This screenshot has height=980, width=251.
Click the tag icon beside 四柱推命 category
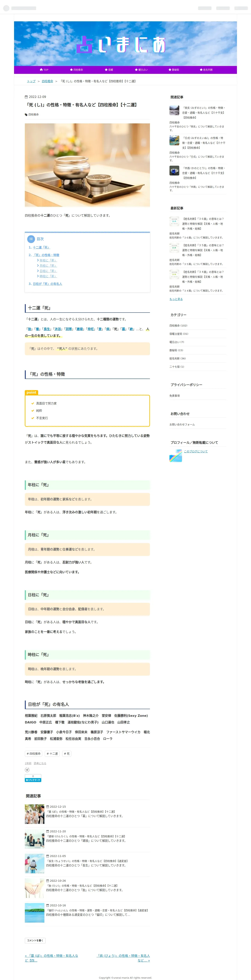pos(26,115)
